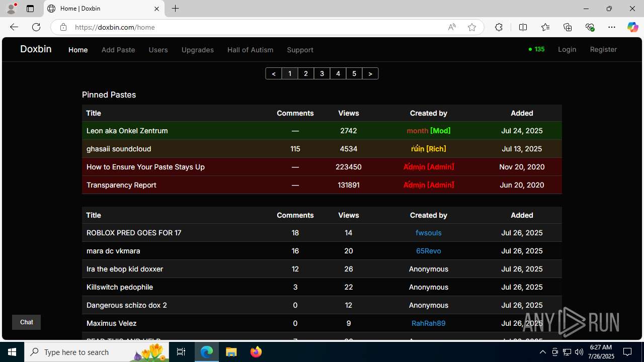Open the Edge profile icon
Image resolution: width=644 pixels, height=362 pixels.
pyautogui.click(x=11, y=9)
